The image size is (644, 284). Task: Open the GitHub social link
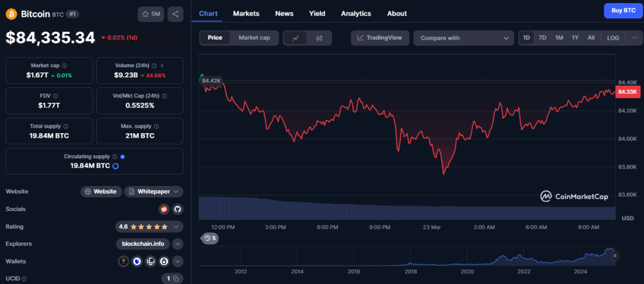[177, 209]
